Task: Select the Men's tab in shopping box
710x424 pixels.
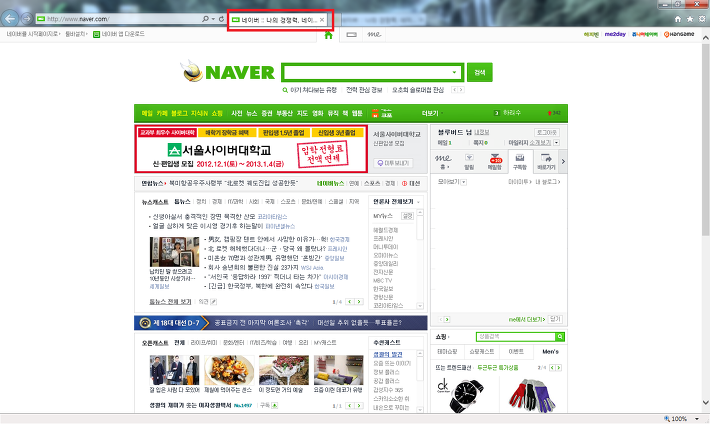Action: click(550, 352)
